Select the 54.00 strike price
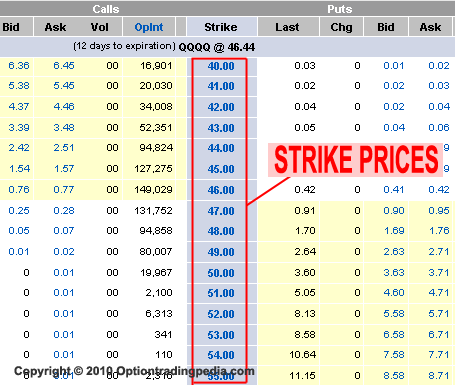Screen dimensions: 455x385 point(221,355)
